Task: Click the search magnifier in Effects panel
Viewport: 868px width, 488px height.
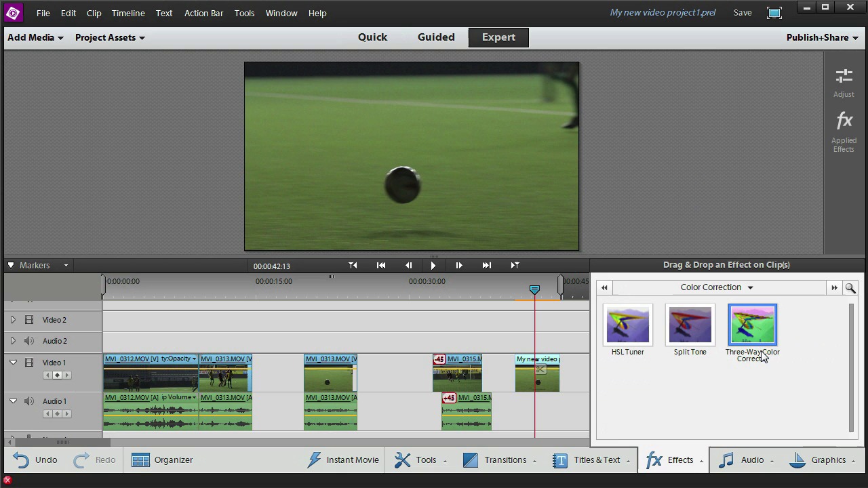Action: pyautogui.click(x=850, y=288)
